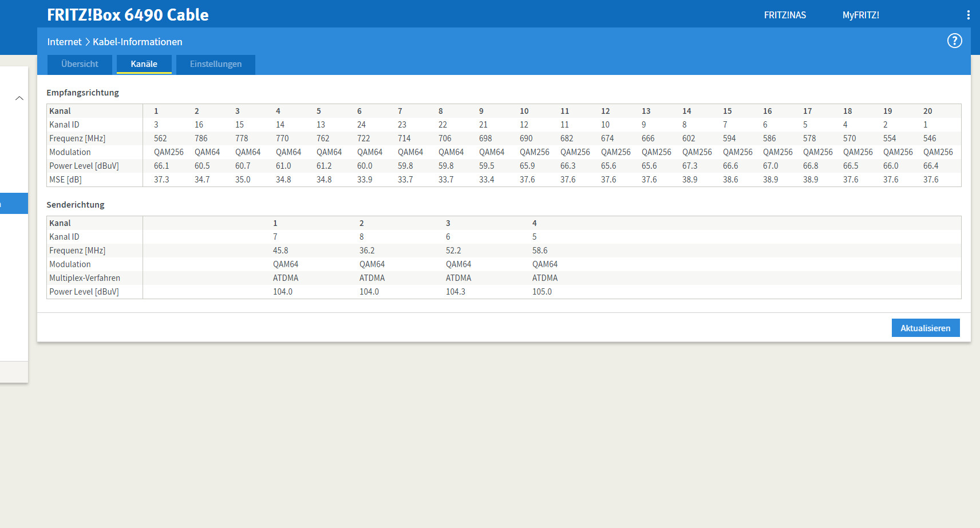Click downstream channel number 20 header

click(927, 111)
